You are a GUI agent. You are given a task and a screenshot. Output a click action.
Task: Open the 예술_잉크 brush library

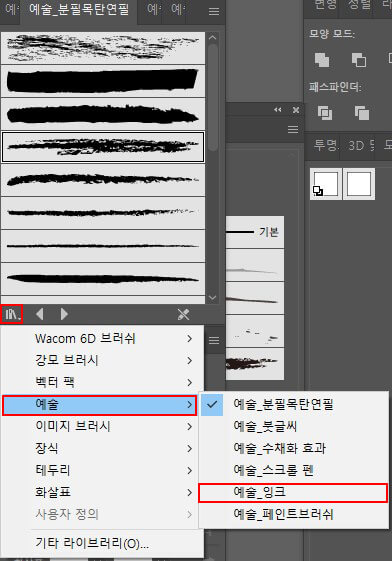point(293,493)
